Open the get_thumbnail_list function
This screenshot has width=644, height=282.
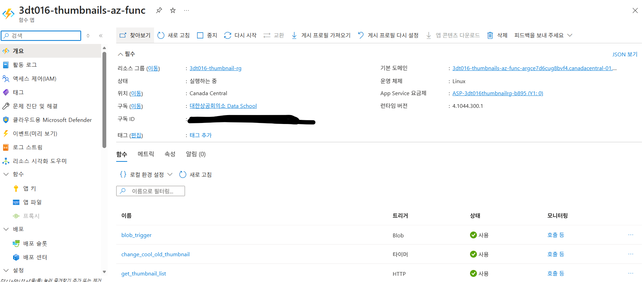click(144, 273)
